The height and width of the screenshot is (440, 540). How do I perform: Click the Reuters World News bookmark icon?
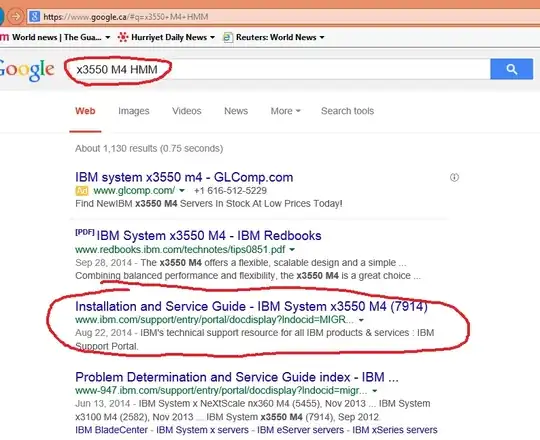pos(228,37)
